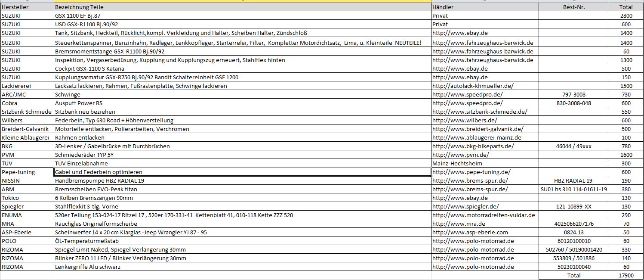Select order number cell 4025066207176
The height and width of the screenshot is (280, 644).
coord(574,224)
